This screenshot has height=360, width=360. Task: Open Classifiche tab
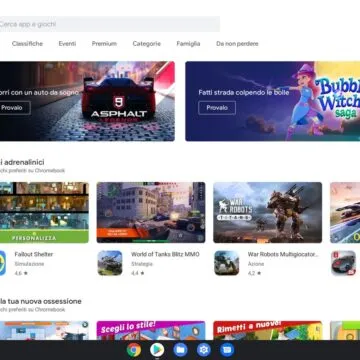pyautogui.click(x=27, y=44)
